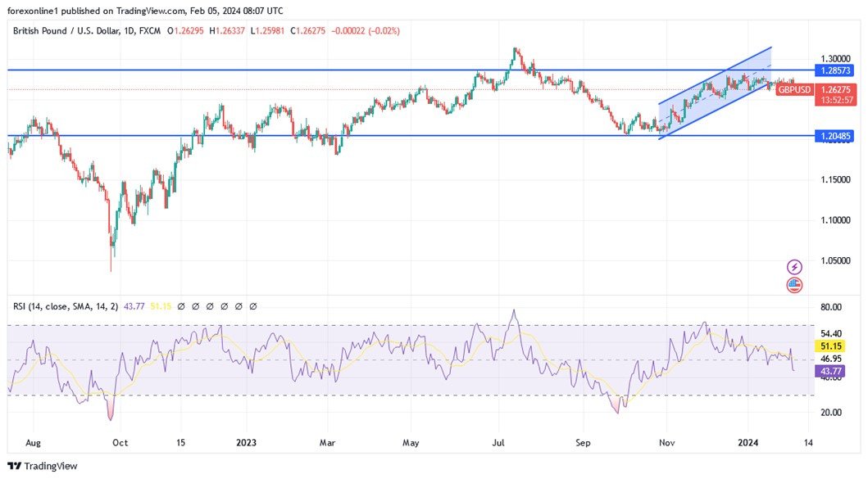Screen dimensions: 868x479
Task: Select the blue 1.28573 resistance price label
Action: click(x=833, y=71)
